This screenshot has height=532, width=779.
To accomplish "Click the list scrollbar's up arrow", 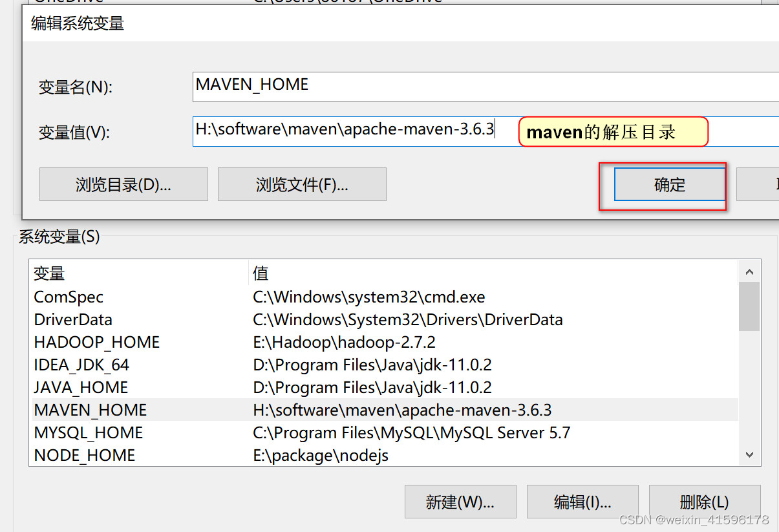I will [x=749, y=272].
